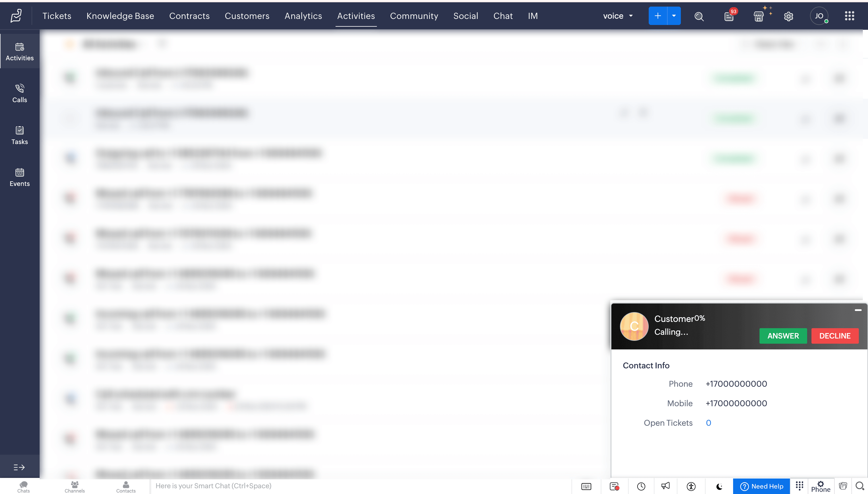Switch to the Analytics tab

(x=303, y=16)
